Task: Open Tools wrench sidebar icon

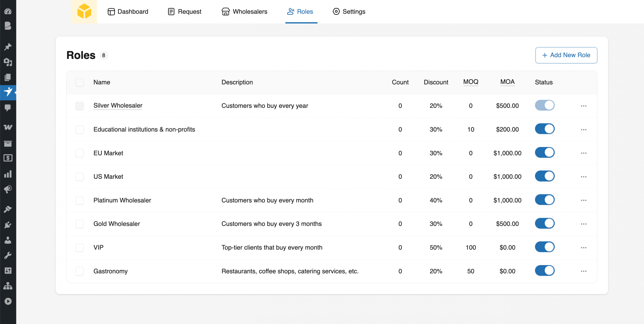Action: click(x=8, y=255)
